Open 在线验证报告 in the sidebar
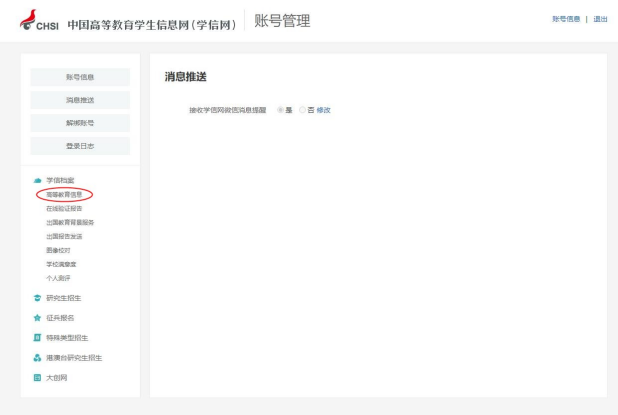 (x=64, y=208)
